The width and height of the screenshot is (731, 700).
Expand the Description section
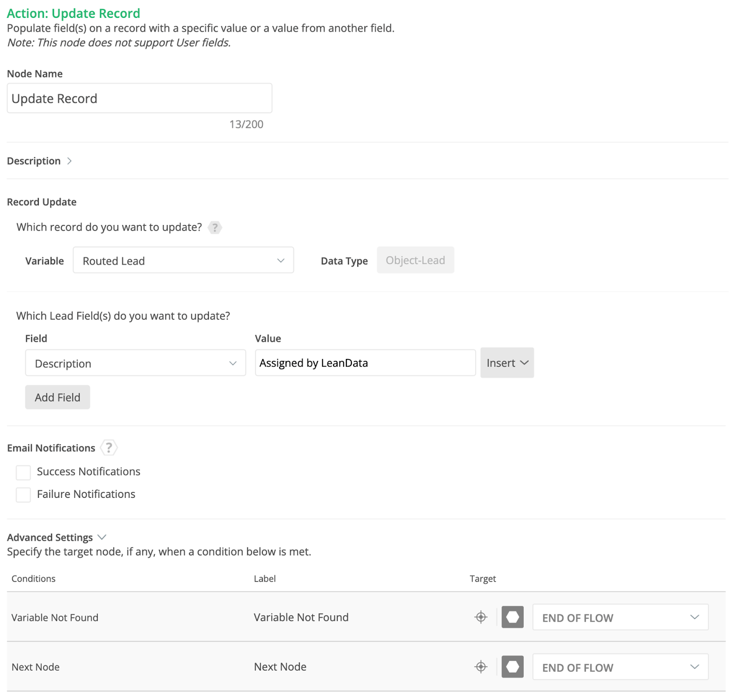point(40,161)
